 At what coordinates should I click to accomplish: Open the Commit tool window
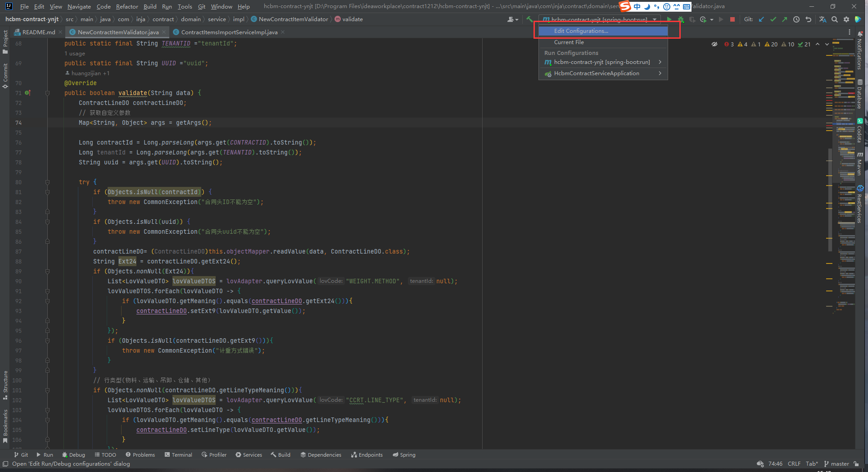click(x=5, y=76)
